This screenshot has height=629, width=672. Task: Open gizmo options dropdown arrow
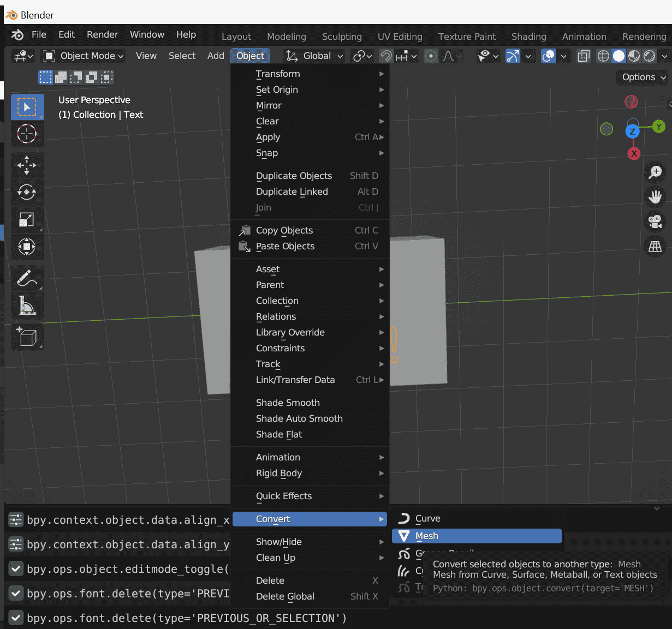point(528,56)
